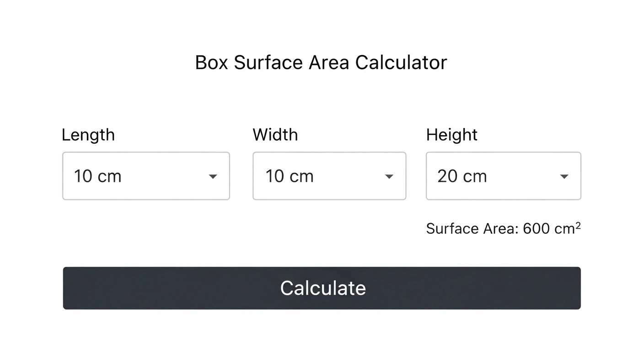Click the Height label
The height and width of the screenshot is (351, 644).
click(x=451, y=134)
